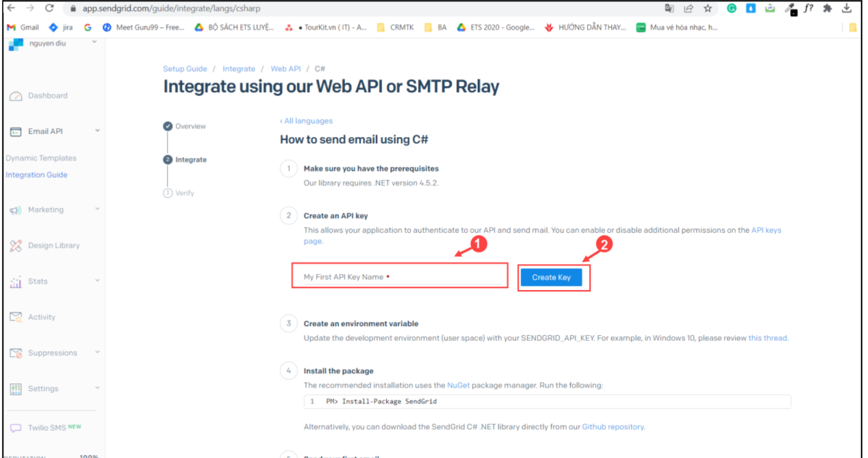Expand the Marketing section chevron

pyautogui.click(x=97, y=209)
